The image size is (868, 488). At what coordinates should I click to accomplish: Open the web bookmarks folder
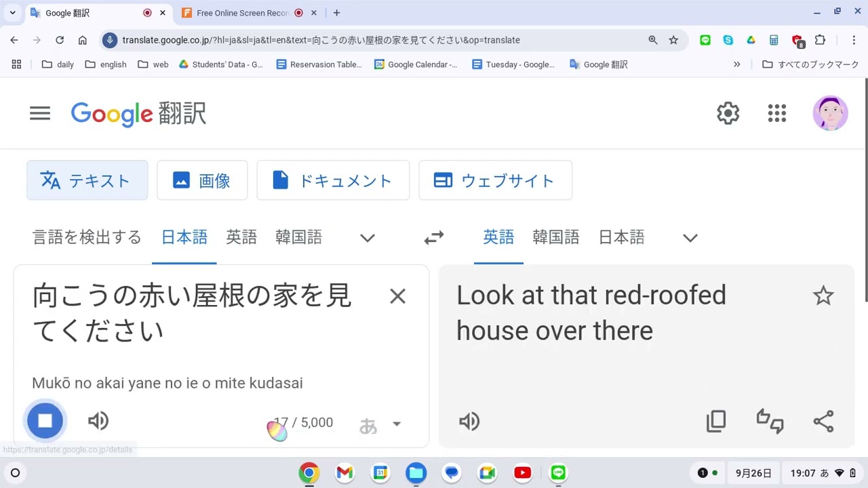(x=153, y=64)
